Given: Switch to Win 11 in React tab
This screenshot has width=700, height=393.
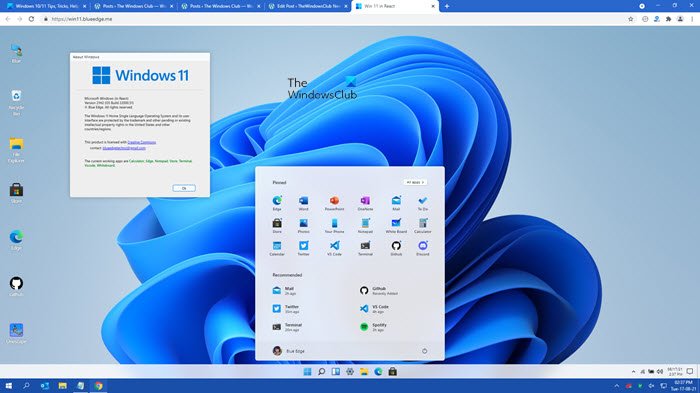Looking at the screenshot, I should pos(395,6).
